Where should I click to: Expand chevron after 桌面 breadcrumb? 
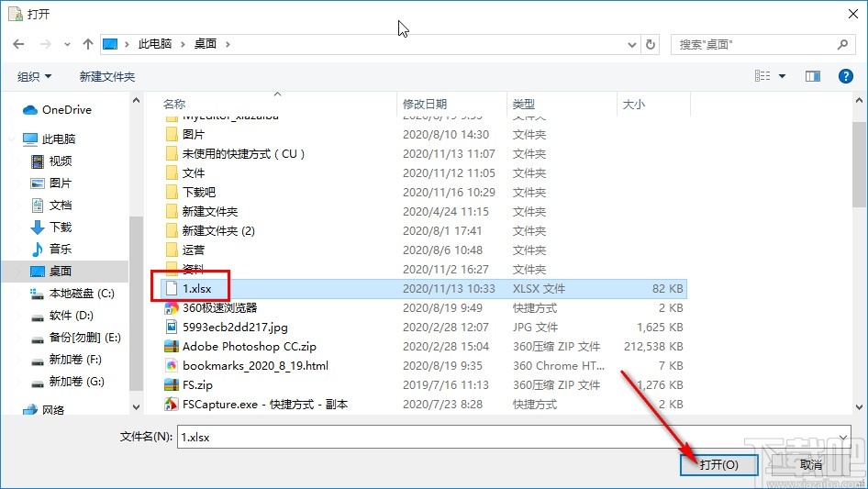(228, 44)
